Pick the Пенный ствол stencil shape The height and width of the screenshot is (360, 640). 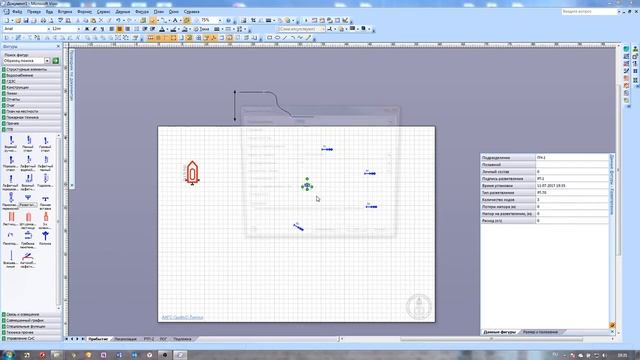[x=28, y=144]
